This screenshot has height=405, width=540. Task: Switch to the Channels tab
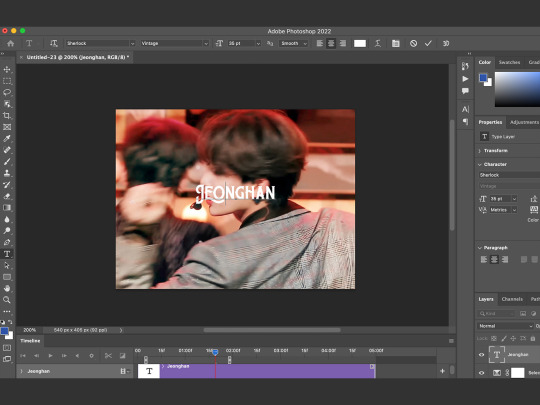[x=512, y=299]
